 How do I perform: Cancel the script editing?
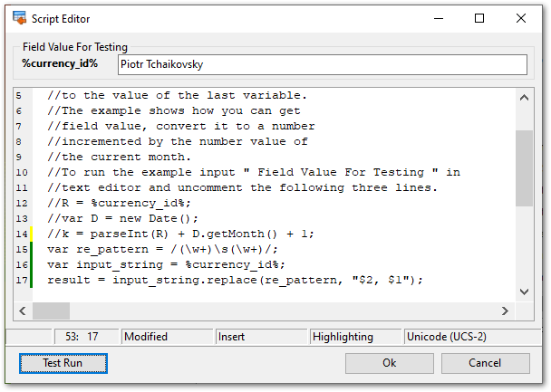tap(484, 363)
